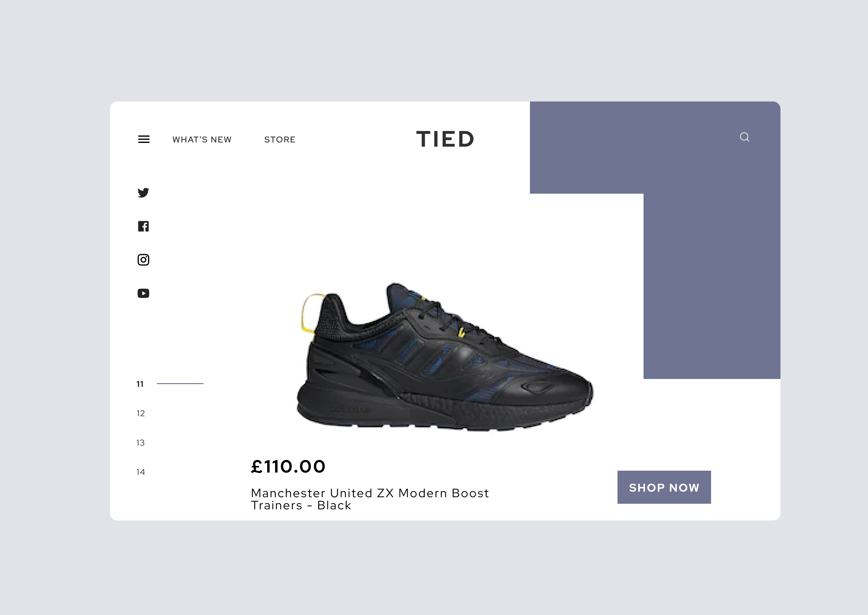
Task: Open the YouTube channel icon
Action: pyautogui.click(x=143, y=294)
